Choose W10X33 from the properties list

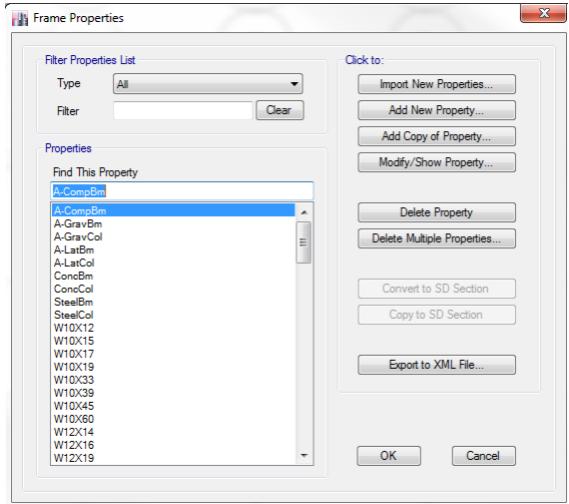pyautogui.click(x=74, y=380)
